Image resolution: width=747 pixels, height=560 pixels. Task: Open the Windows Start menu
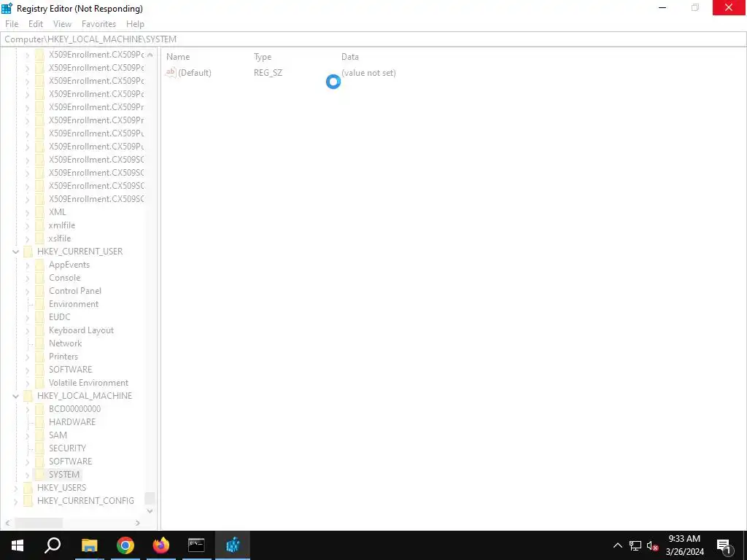(18, 545)
